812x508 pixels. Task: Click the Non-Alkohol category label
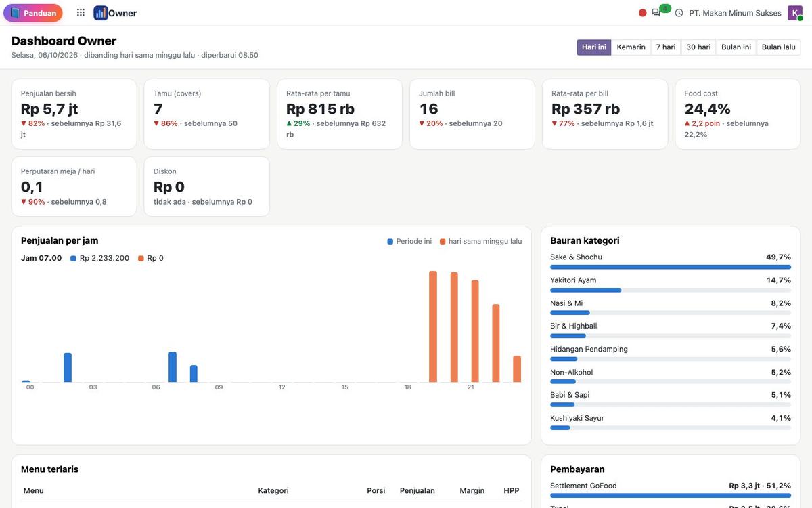tap(571, 372)
